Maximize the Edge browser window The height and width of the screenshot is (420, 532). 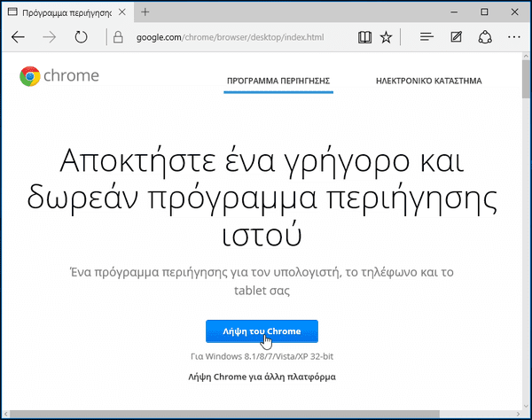click(x=484, y=12)
